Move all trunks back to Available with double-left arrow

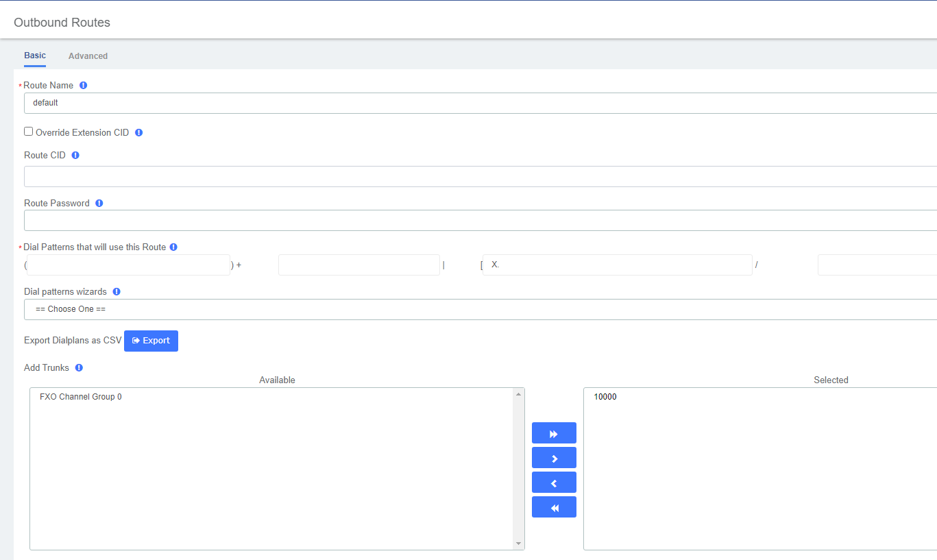(x=554, y=507)
